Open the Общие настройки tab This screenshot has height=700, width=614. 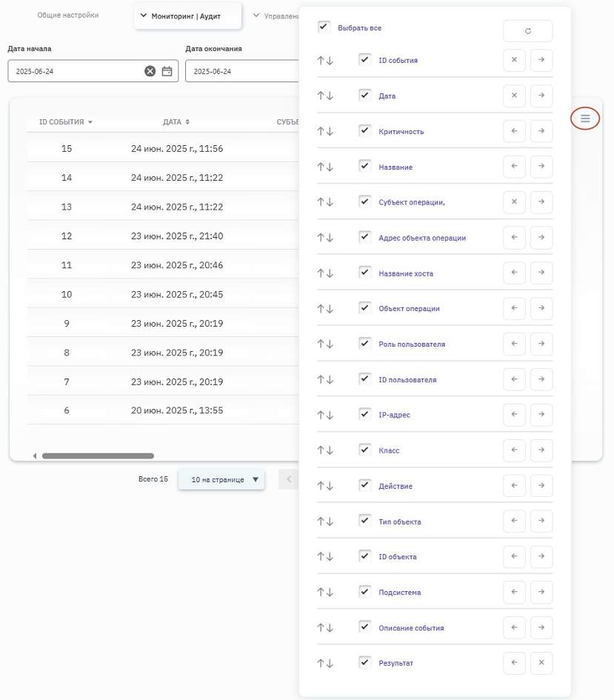point(68,15)
